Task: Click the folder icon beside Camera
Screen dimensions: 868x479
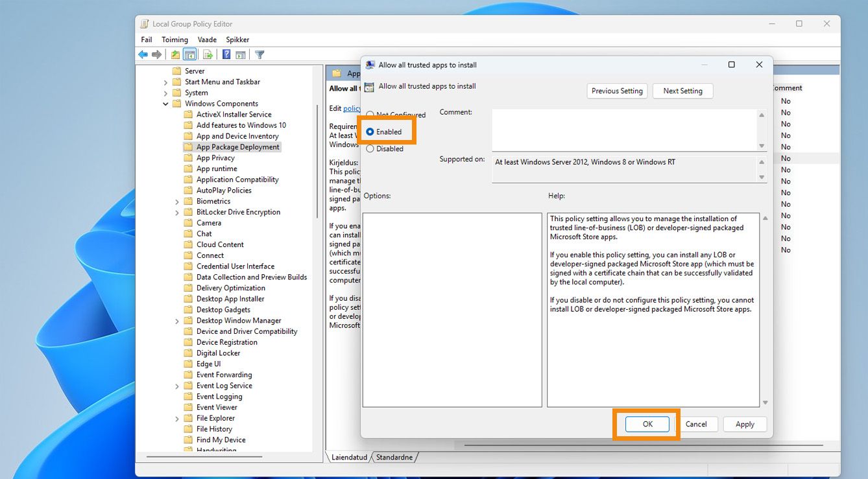Action: point(188,223)
